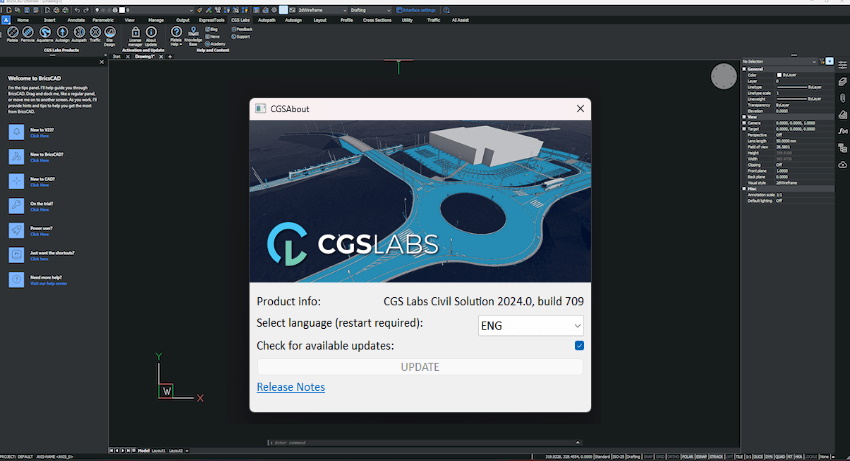Open the News item in ribbon
This screenshot has height=461, width=850.
(212, 36)
